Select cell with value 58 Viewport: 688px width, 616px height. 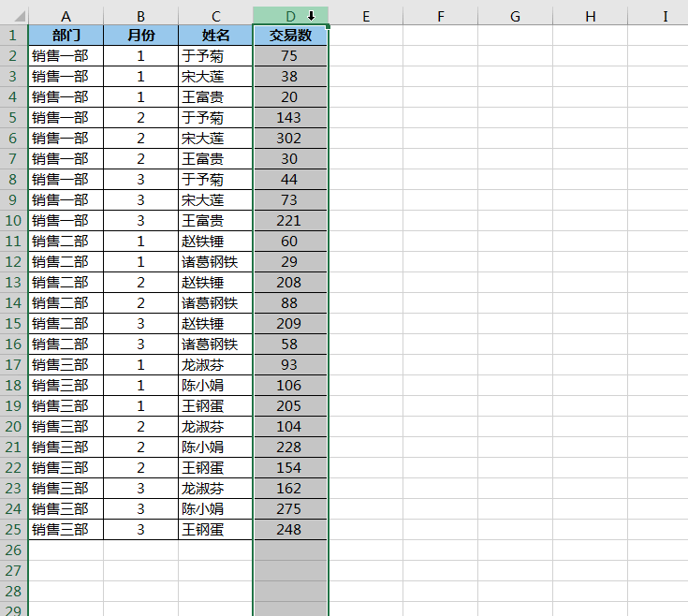[290, 344]
